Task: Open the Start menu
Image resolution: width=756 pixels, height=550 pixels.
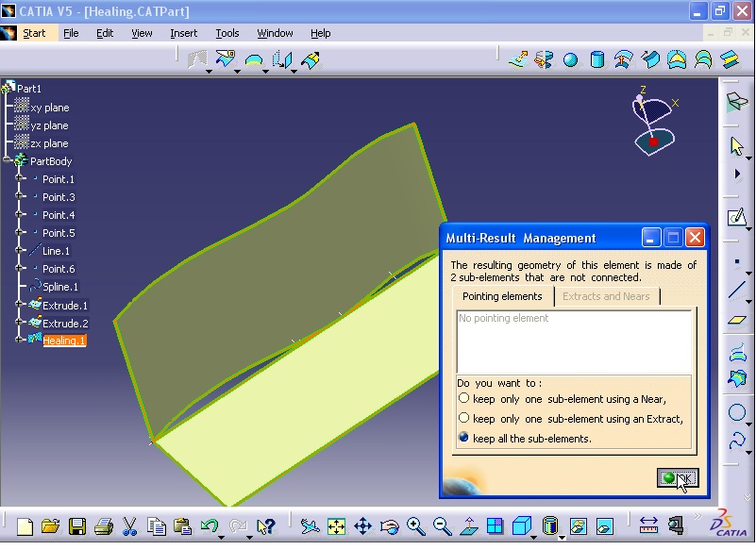Action: click(34, 33)
